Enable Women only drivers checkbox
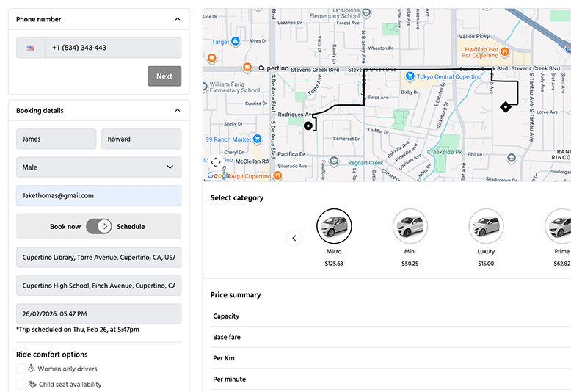Screen dimensions: 571x392 pyautogui.click(x=21, y=369)
